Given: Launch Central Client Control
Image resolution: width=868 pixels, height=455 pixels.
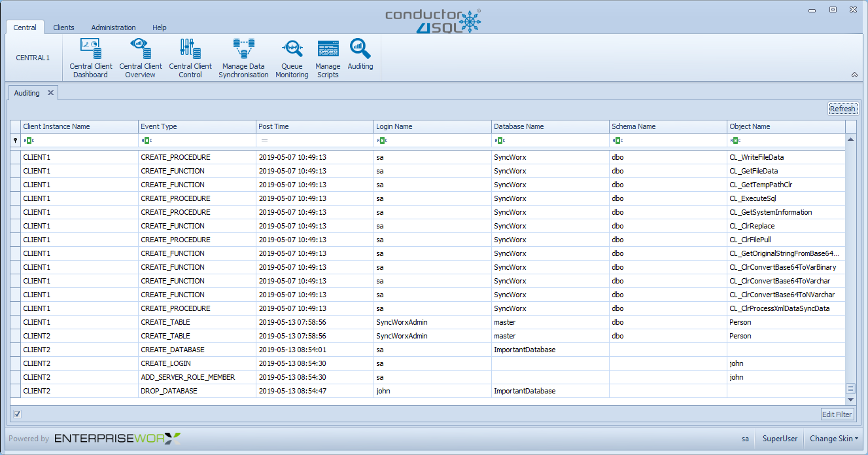Looking at the screenshot, I should [x=190, y=58].
